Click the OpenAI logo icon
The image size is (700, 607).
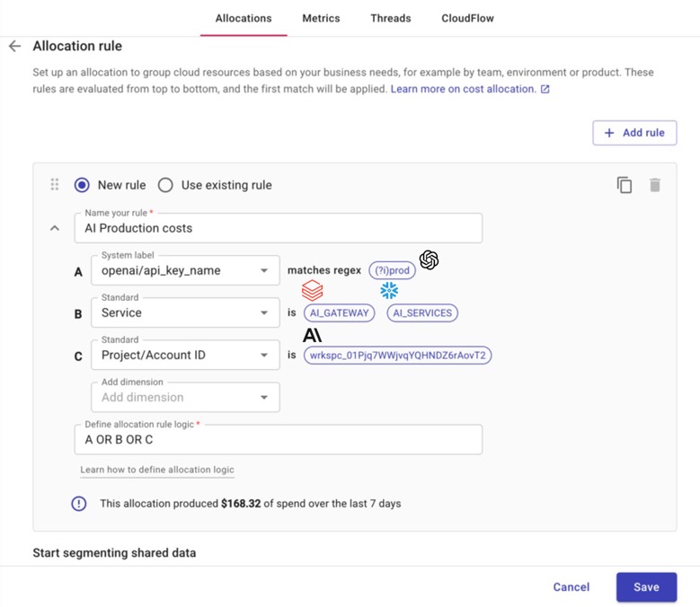tap(429, 260)
